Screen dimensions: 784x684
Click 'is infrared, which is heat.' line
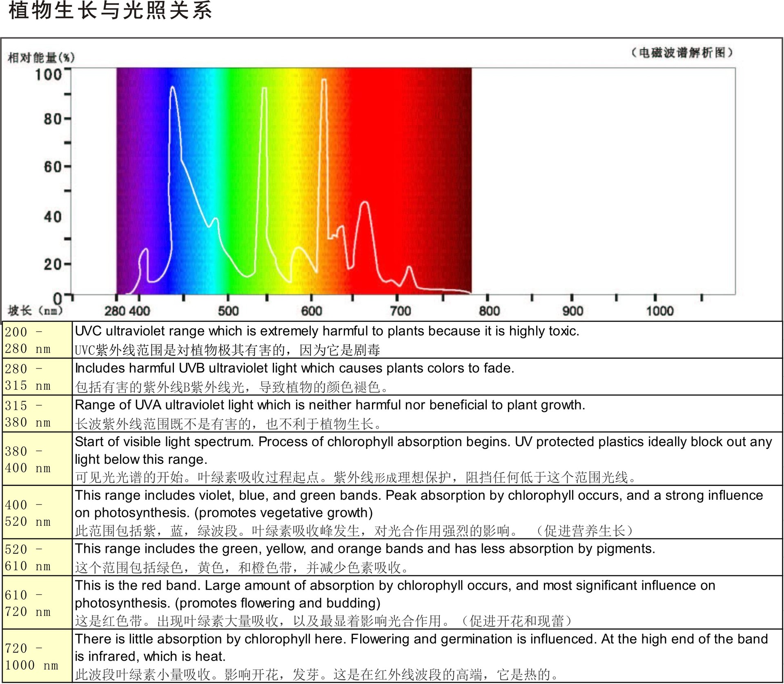point(150,657)
